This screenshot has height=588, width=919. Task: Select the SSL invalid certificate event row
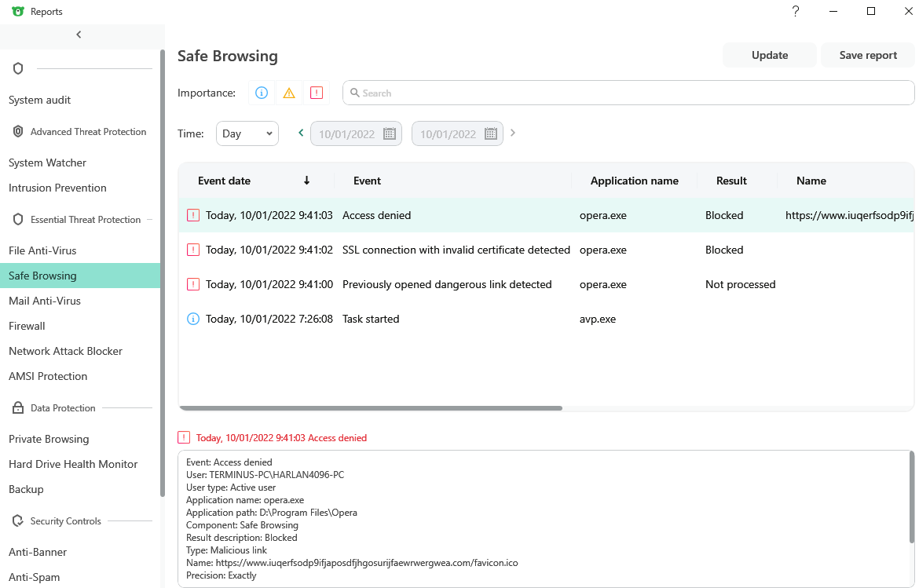(x=456, y=250)
